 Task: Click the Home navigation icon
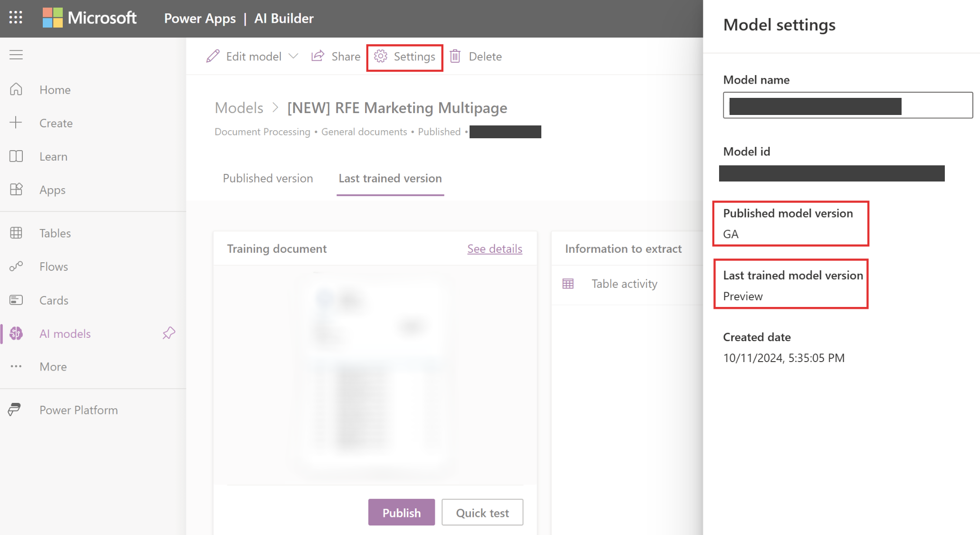point(18,89)
